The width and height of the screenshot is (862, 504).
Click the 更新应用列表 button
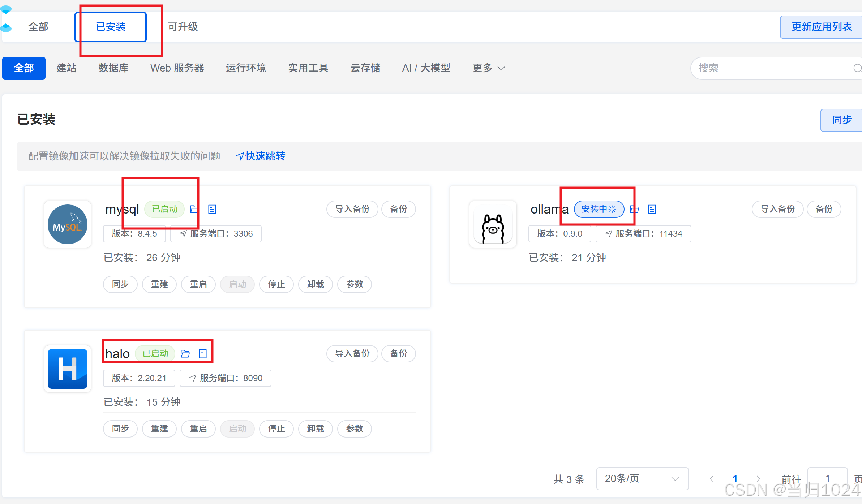tap(821, 27)
